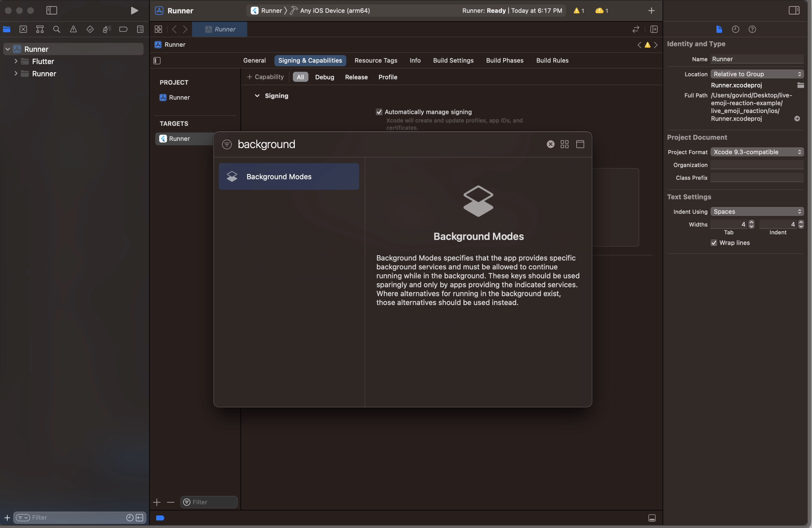This screenshot has width=812, height=528.
Task: Open the Breakpoint navigator icon
Action: (123, 29)
